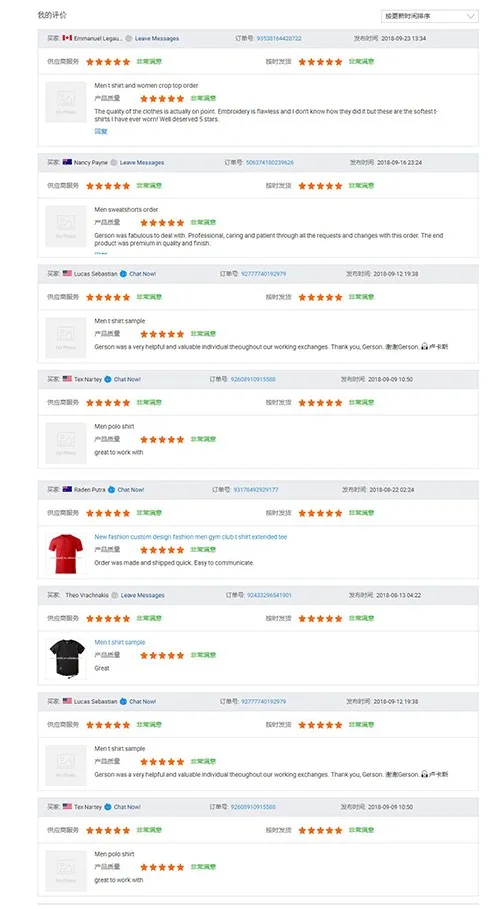The image size is (500, 909).
Task: Click reply link under Emmanuel's review
Action: pyautogui.click(x=101, y=132)
